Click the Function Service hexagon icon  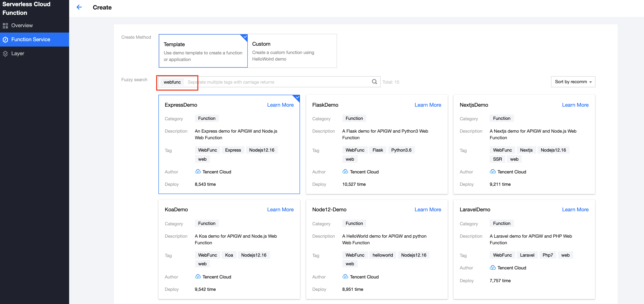tap(5, 40)
